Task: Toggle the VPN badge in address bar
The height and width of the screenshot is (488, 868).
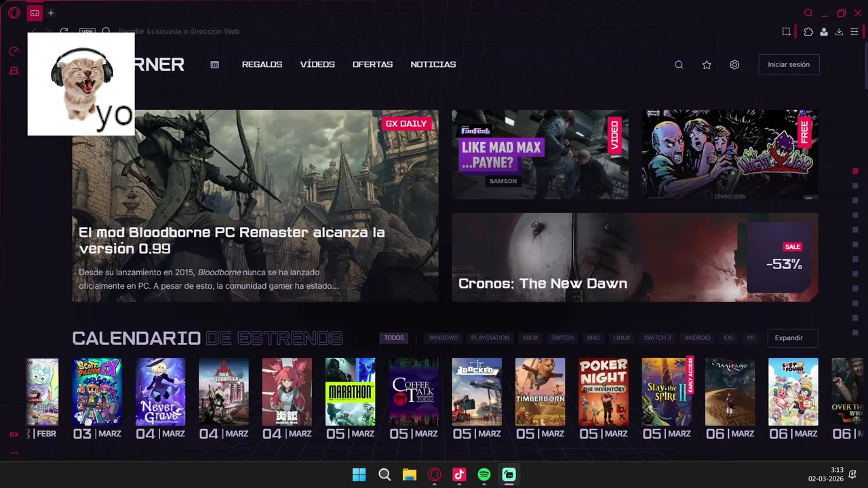Action: coord(87,31)
